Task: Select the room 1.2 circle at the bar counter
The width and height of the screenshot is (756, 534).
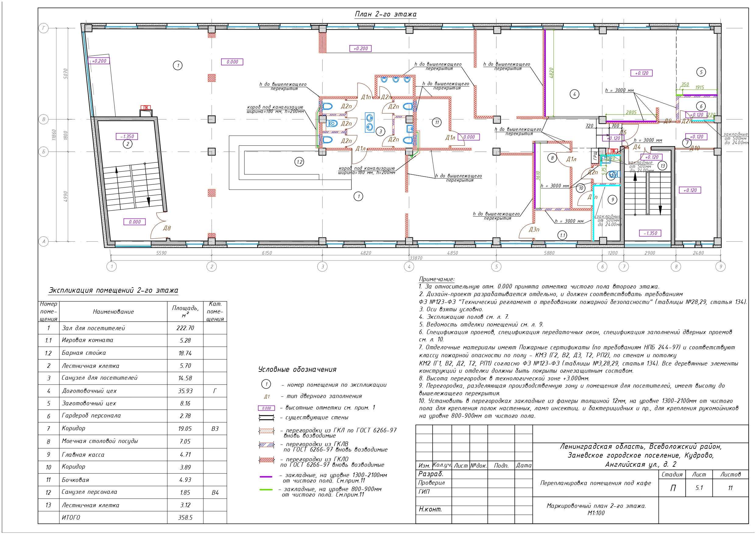Action: click(x=299, y=162)
